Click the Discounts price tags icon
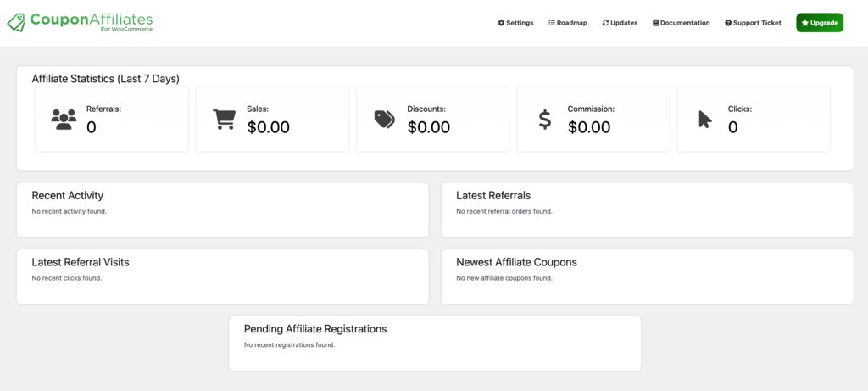The height and width of the screenshot is (391, 868). point(385,120)
